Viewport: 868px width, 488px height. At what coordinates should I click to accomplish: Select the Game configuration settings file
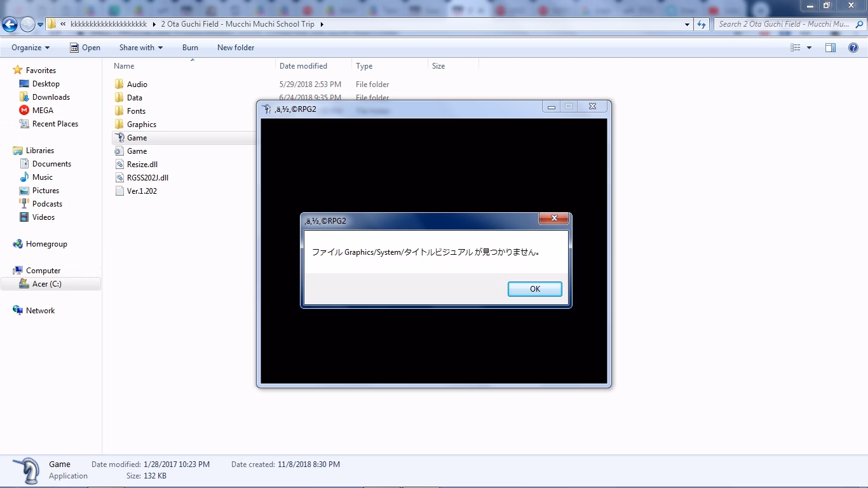tap(137, 151)
